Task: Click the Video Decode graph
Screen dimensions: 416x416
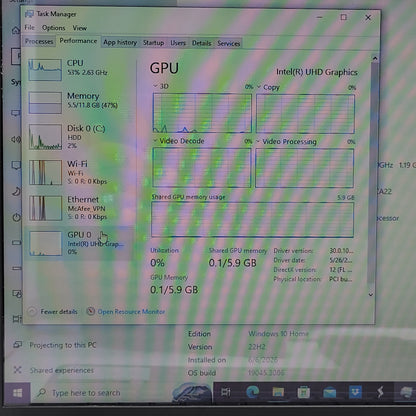Action: 202,167
